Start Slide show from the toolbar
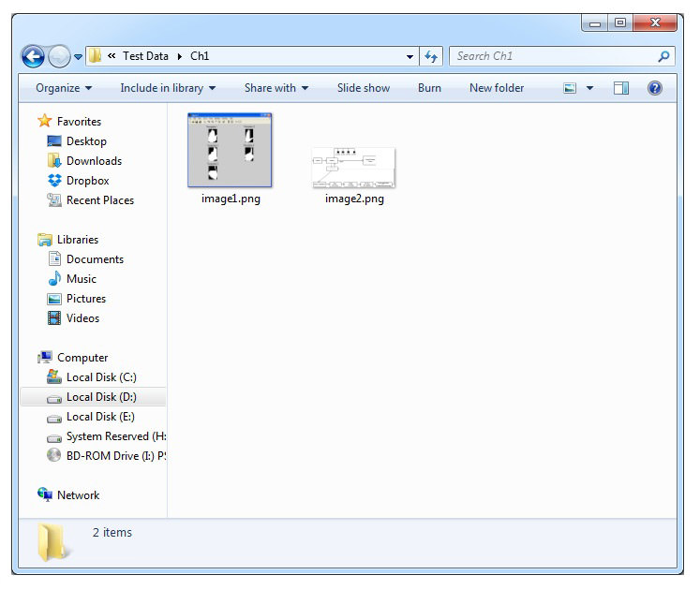Viewport: 700px width, 590px height. 364,88
